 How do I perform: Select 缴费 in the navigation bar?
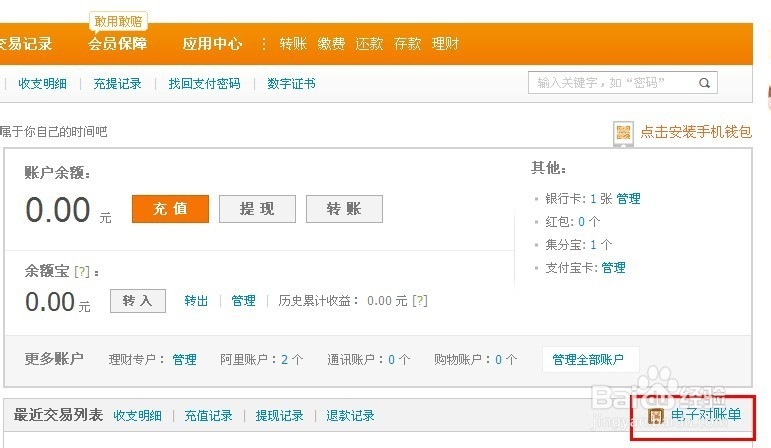(331, 44)
